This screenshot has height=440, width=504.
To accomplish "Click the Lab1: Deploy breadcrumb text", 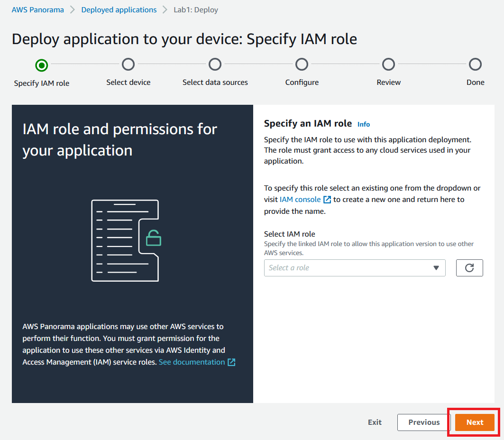I will (x=196, y=9).
